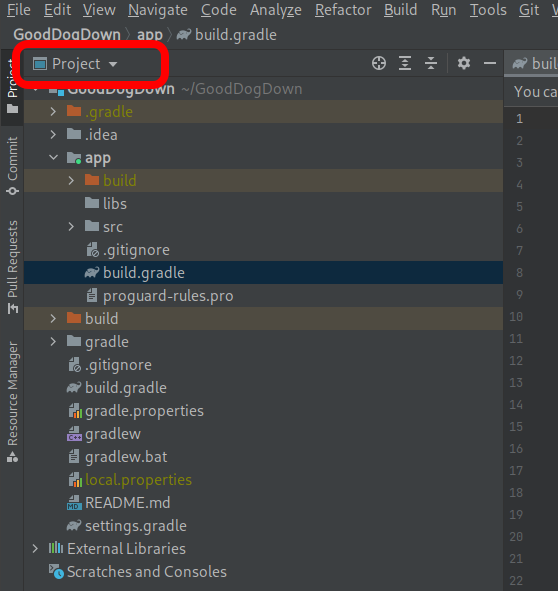Open the Project view type dropdown
The height and width of the screenshot is (591, 558).
tap(75, 64)
